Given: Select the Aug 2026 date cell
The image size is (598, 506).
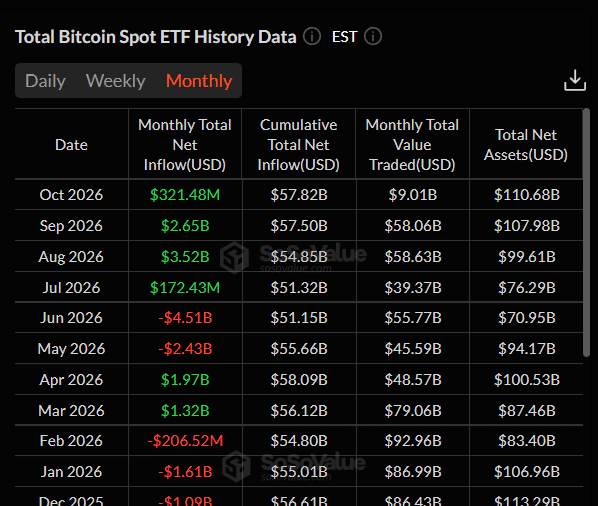Looking at the screenshot, I should [71, 257].
